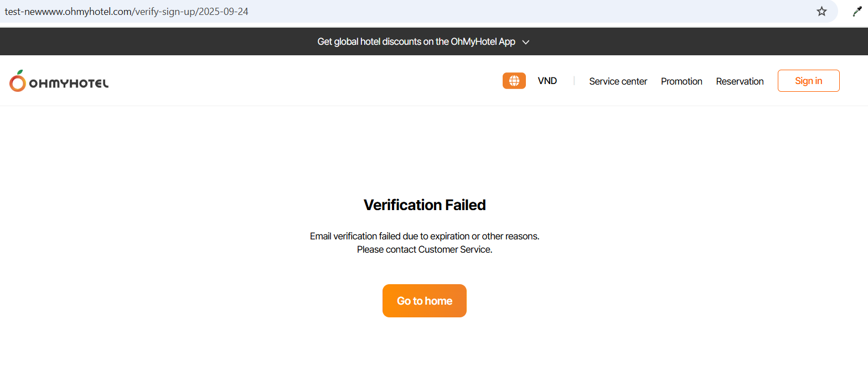Click the Go to home button
This screenshot has height=392, width=868.
point(424,301)
